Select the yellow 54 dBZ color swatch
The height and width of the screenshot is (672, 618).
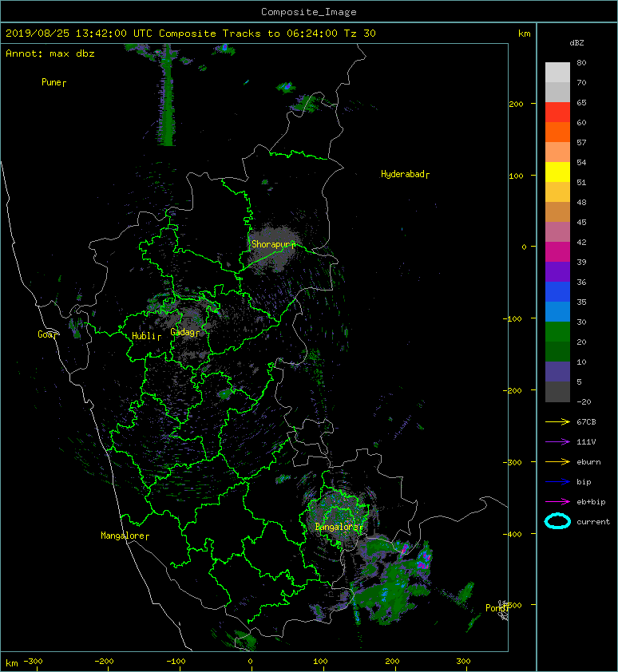pyautogui.click(x=557, y=172)
